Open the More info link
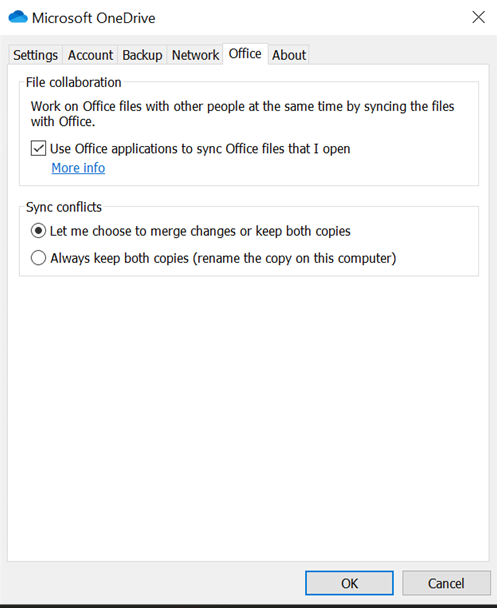 (x=78, y=168)
